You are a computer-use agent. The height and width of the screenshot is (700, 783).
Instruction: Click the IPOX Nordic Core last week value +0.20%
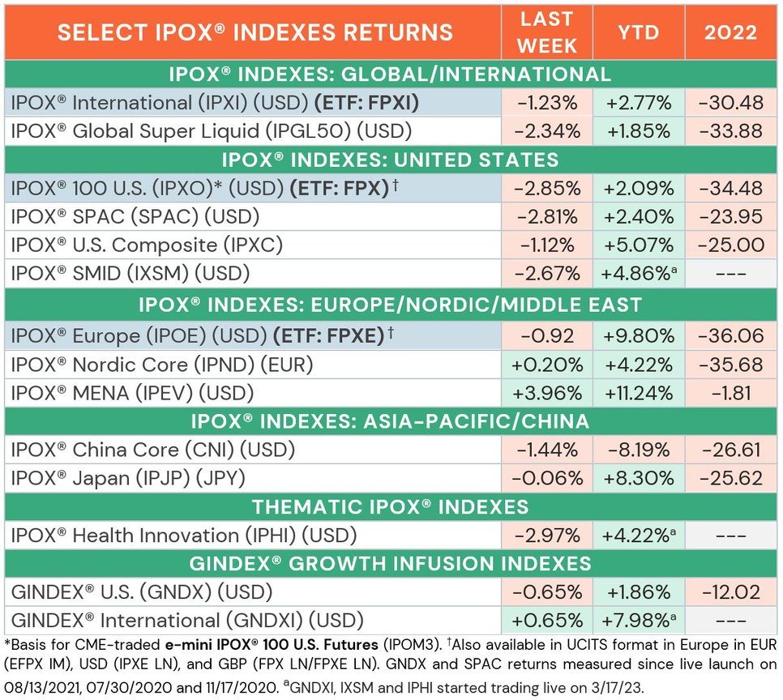[x=547, y=365]
